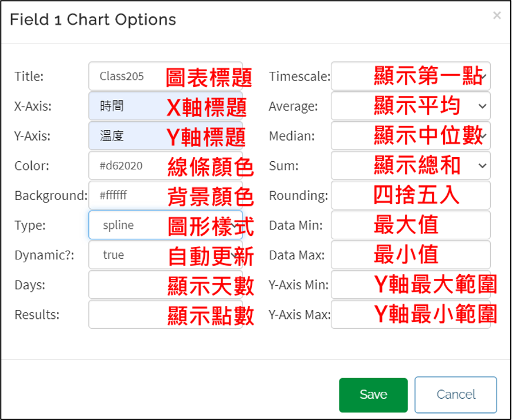
Task: Open the Median dropdown
Action: 410,136
